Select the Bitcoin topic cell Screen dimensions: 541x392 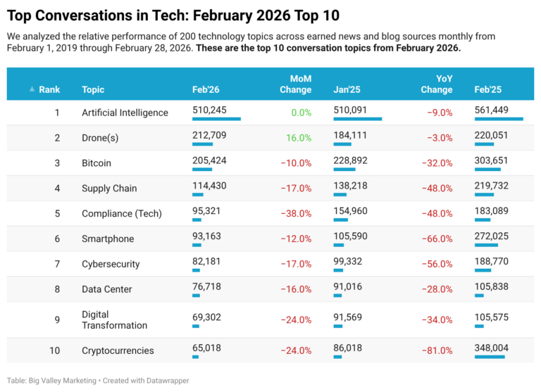97,163
